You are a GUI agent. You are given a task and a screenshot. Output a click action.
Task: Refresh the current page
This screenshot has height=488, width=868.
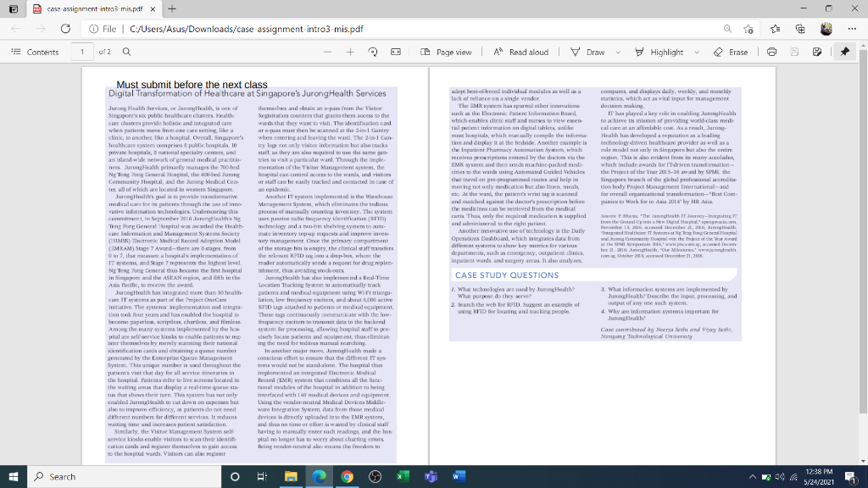(65, 29)
